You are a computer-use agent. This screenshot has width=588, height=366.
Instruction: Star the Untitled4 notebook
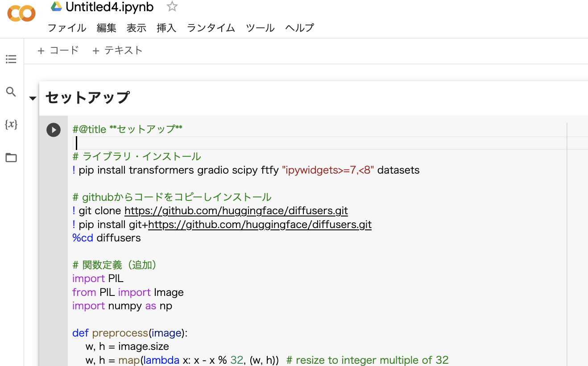tap(172, 7)
